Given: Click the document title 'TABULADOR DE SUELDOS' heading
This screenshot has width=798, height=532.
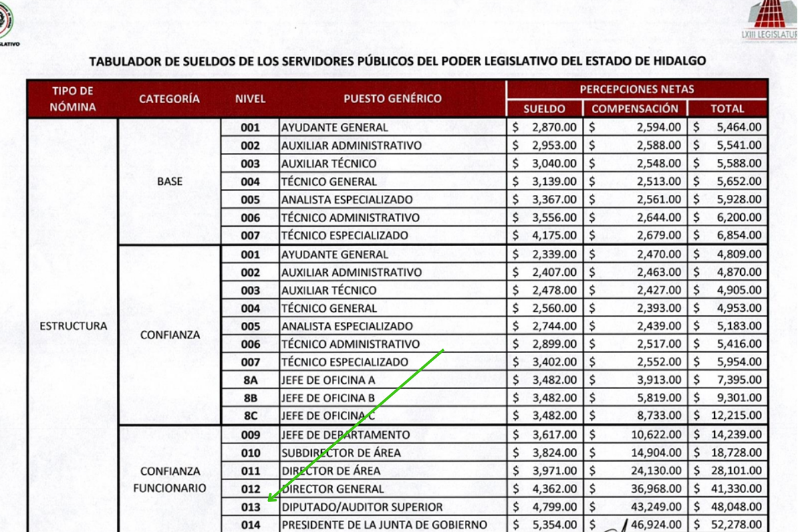Looking at the screenshot, I should tap(398, 61).
